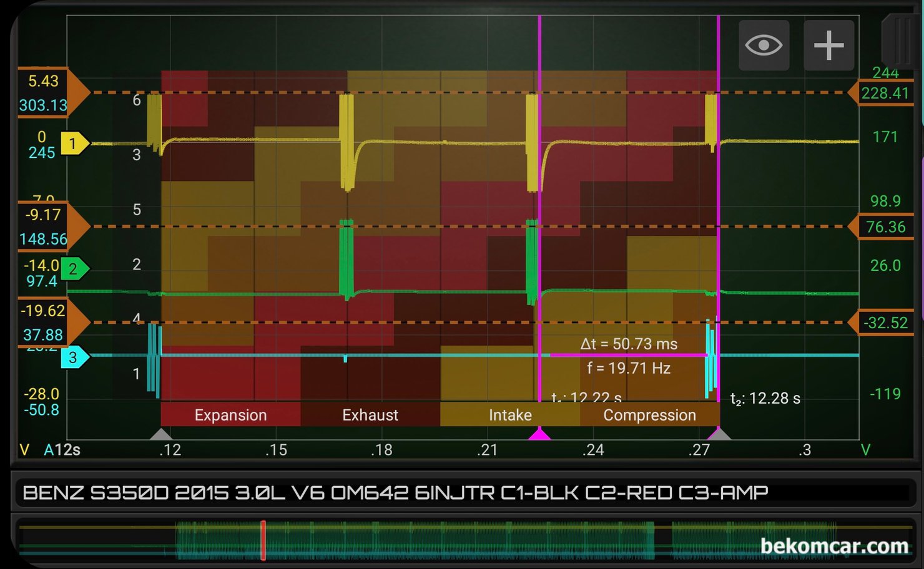Grab the magenta time cursor triangle handle
The image size is (924, 569).
coord(539,433)
